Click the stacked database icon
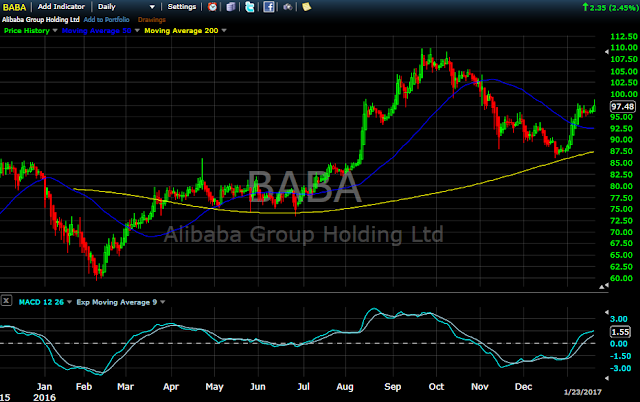Screen dimensions: 640x402 tap(231, 7)
